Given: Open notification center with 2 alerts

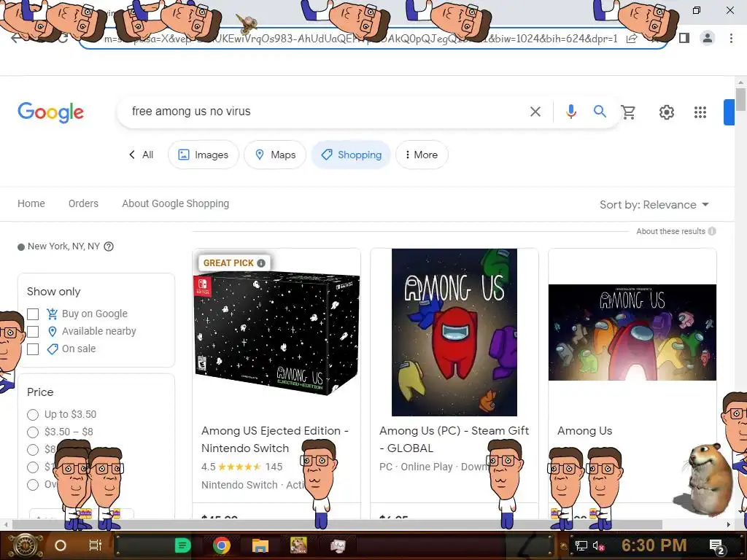Looking at the screenshot, I should click(716, 546).
